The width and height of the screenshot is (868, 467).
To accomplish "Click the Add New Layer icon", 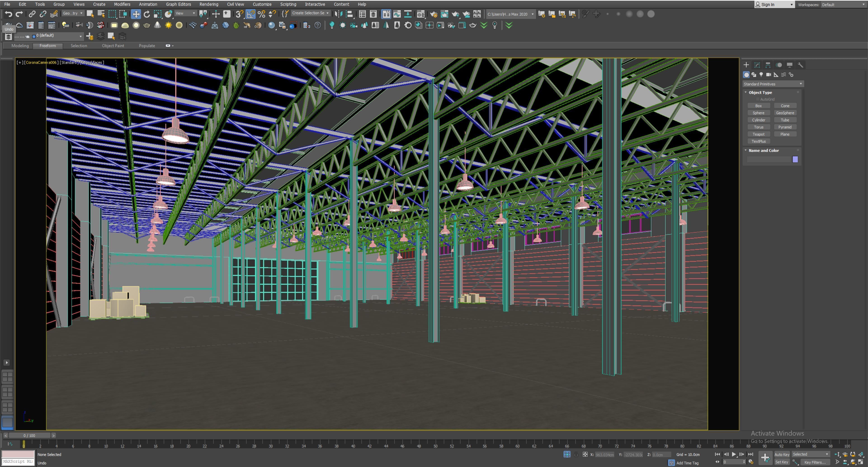I will click(90, 36).
